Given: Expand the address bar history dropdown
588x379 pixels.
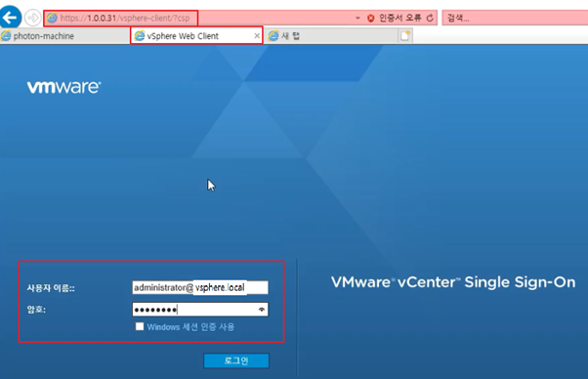Looking at the screenshot, I should (357, 18).
